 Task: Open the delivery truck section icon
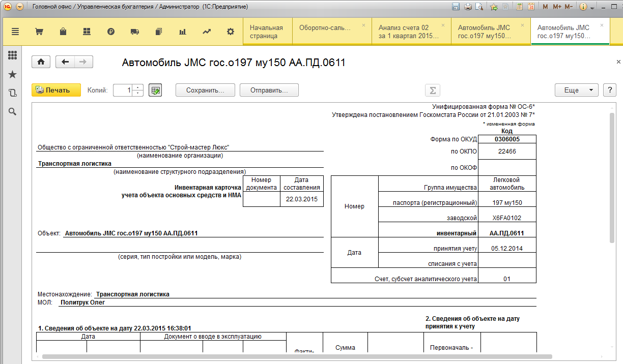134,32
